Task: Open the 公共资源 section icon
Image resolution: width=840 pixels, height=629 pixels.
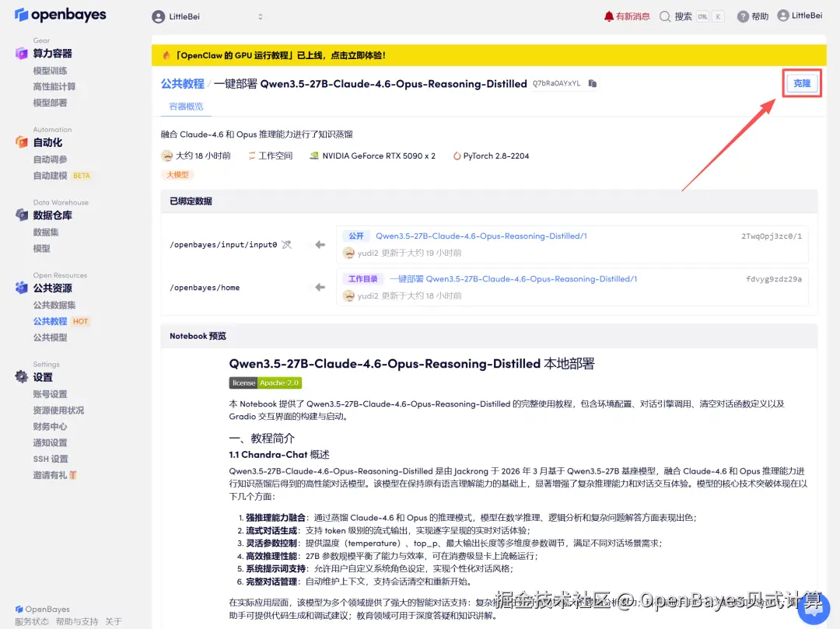Action: [x=22, y=288]
